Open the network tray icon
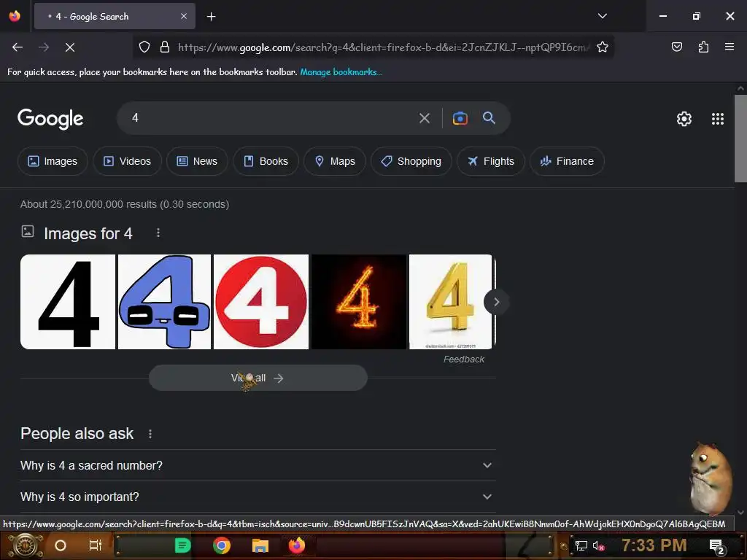747x560 pixels. point(581,545)
